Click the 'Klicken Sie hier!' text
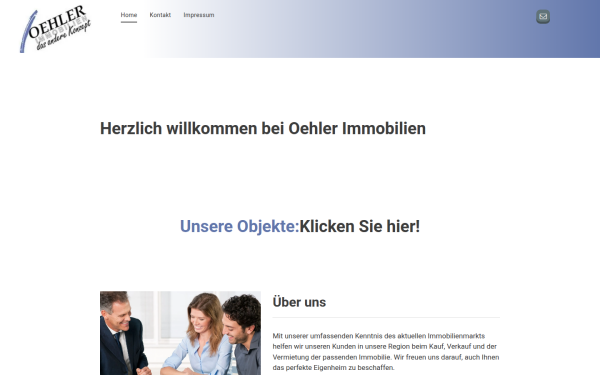 [x=360, y=226]
